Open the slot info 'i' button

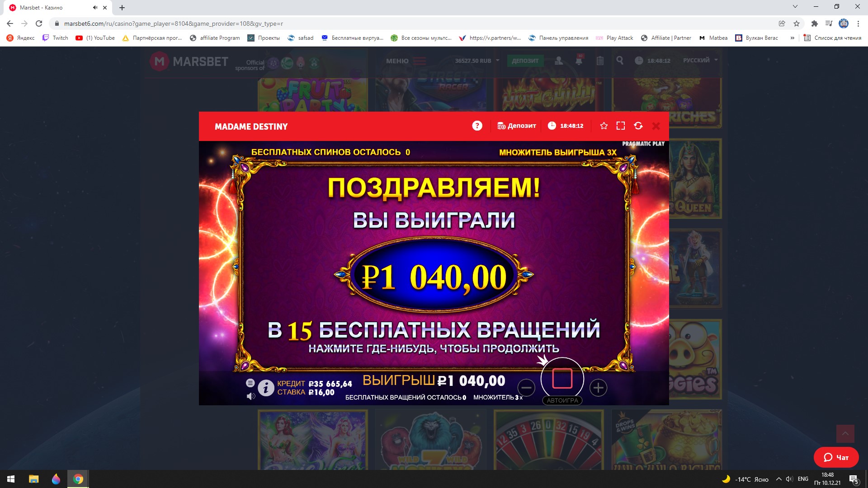coord(266,388)
